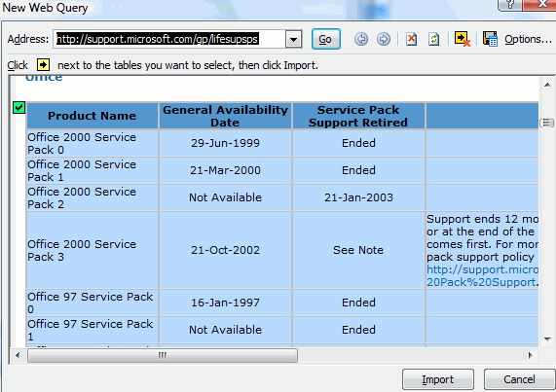The width and height of the screenshot is (556, 392).
Task: Select the 'Office 2000 Service Pack 3' cell
Action: point(93,250)
